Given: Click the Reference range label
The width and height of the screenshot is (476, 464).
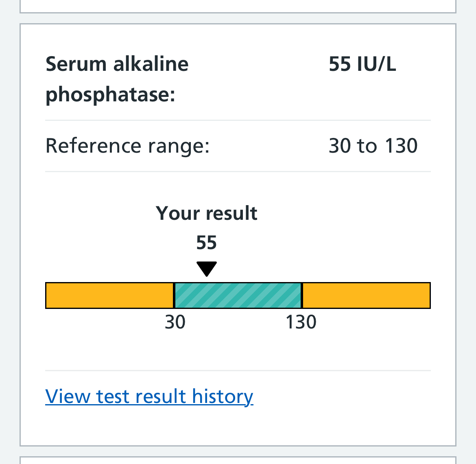Looking at the screenshot, I should pos(127,146).
